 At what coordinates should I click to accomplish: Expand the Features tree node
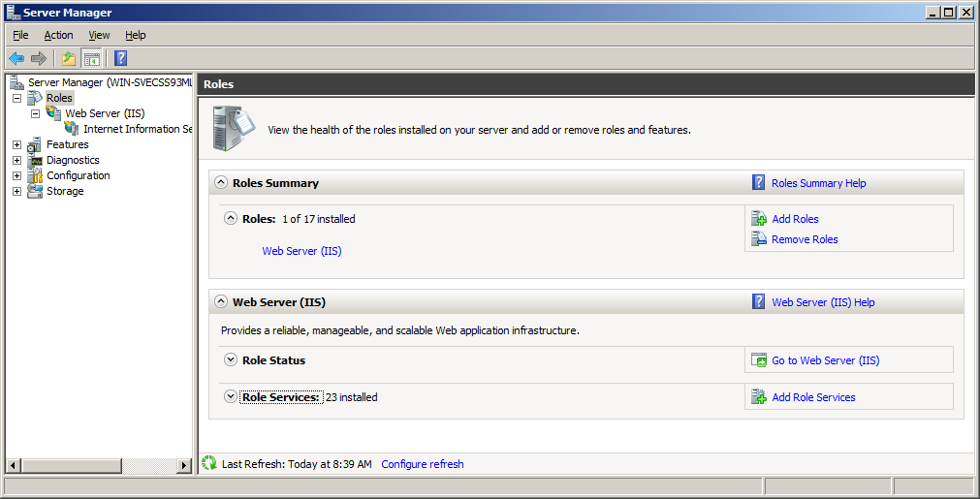pos(16,144)
